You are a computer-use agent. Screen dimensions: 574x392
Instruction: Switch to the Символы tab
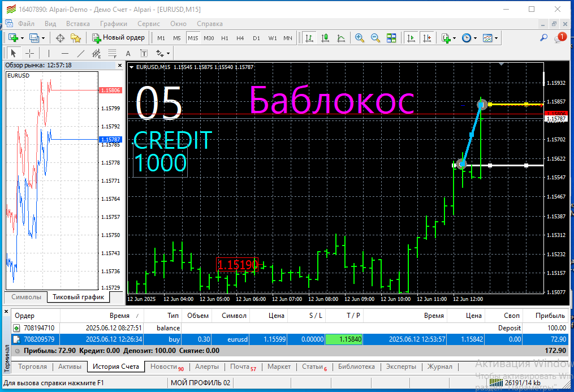pos(27,297)
